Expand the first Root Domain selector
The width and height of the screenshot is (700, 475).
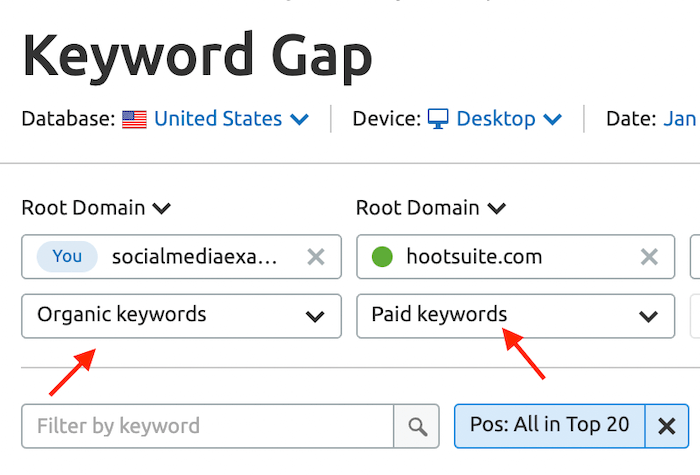96,208
